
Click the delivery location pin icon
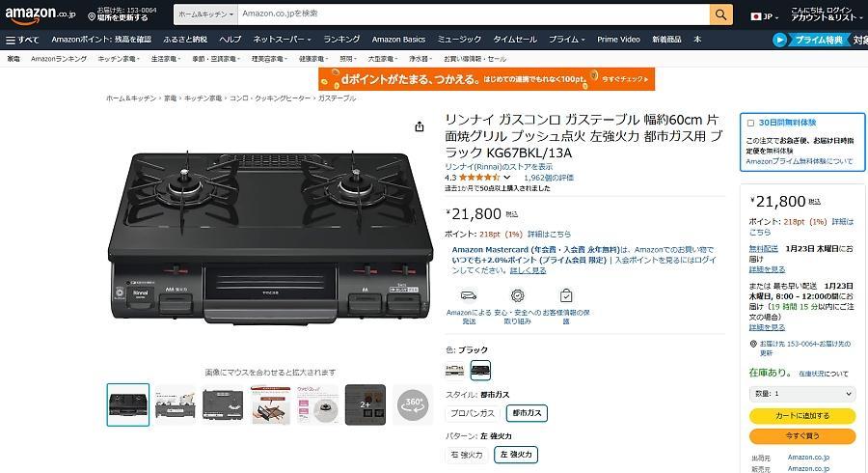coord(92,17)
